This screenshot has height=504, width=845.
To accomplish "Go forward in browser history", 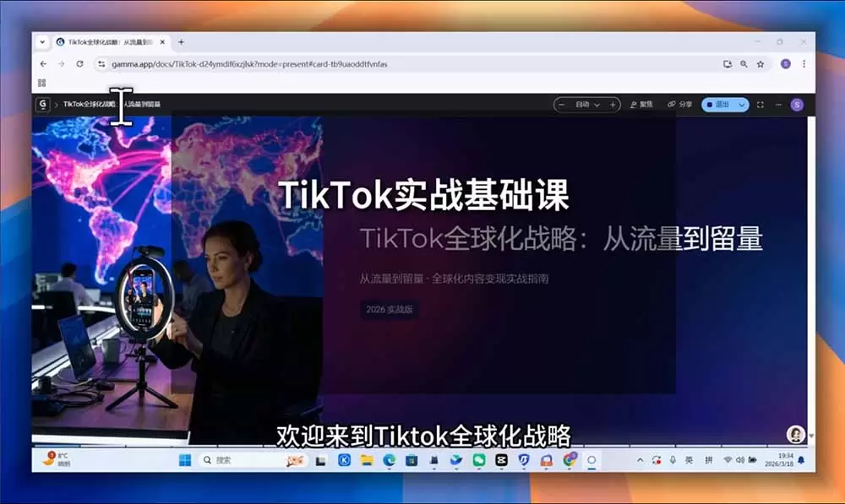I will pyautogui.click(x=62, y=63).
